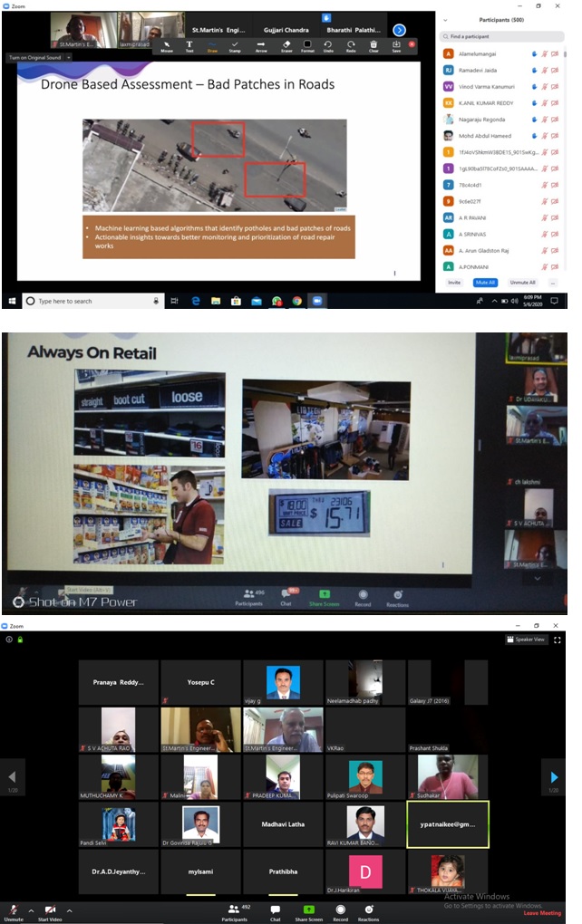Viewport: 582px width, 924px height.
Task: Toggle Unmute microphone in bottom Zoom window
Action: [x=14, y=913]
